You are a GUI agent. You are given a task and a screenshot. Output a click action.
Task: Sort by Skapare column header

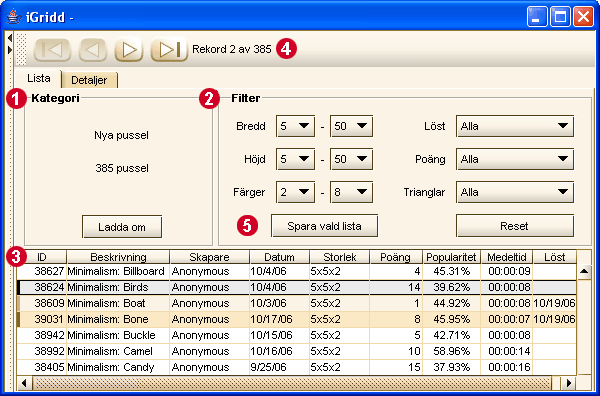pos(209,257)
